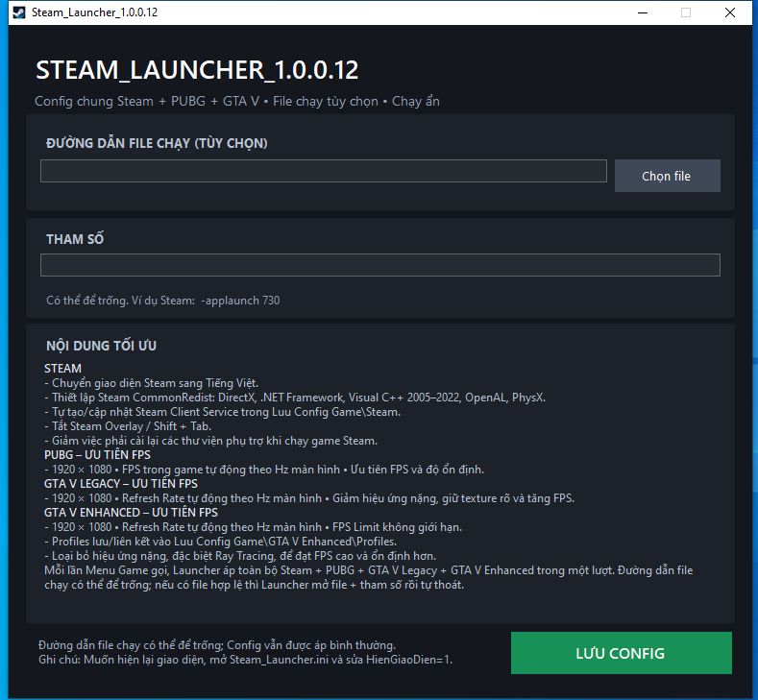Click the LƯU CONFIG button

pos(622,653)
